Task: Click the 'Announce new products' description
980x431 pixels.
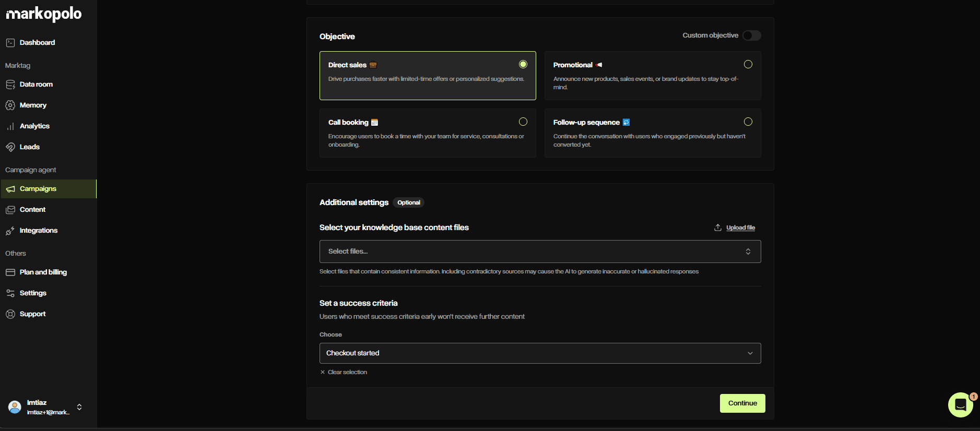Action: coord(646,83)
